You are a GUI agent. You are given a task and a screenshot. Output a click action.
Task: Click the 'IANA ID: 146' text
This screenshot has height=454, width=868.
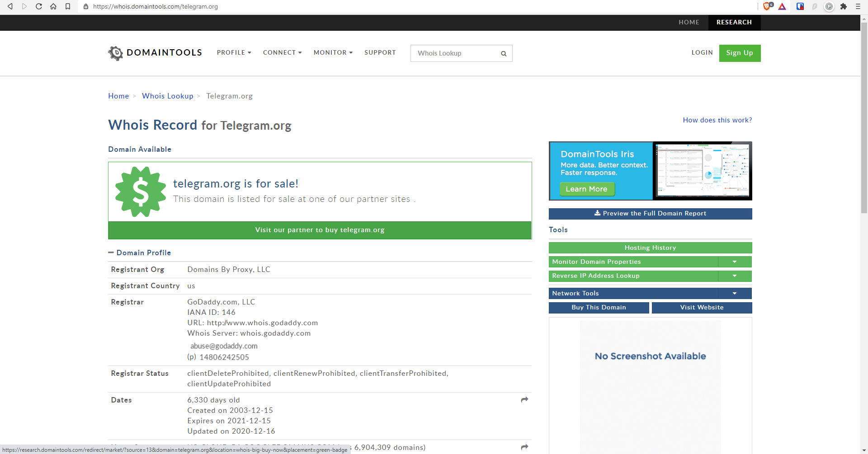click(x=212, y=313)
